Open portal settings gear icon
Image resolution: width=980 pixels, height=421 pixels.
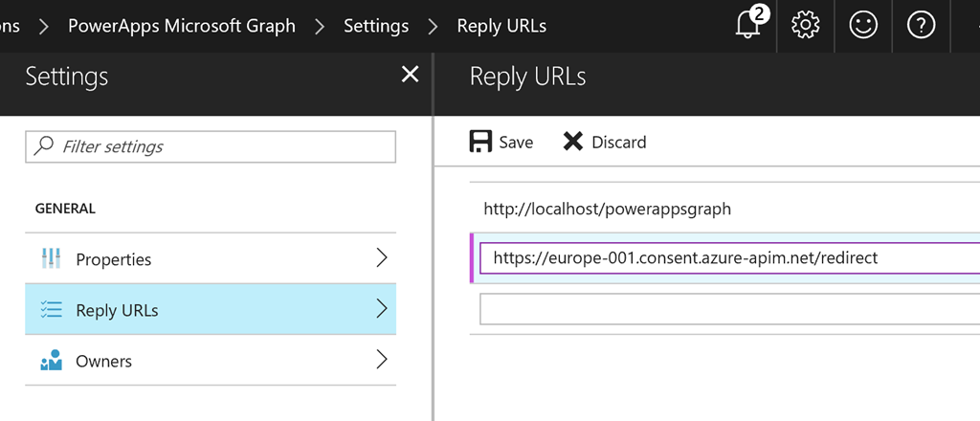[x=805, y=25]
